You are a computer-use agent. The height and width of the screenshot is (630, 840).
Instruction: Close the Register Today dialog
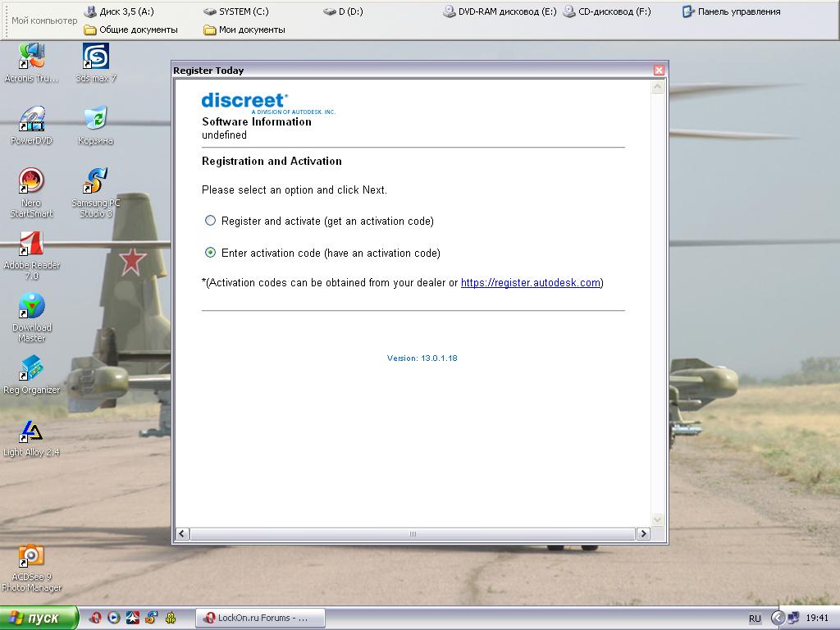659,71
